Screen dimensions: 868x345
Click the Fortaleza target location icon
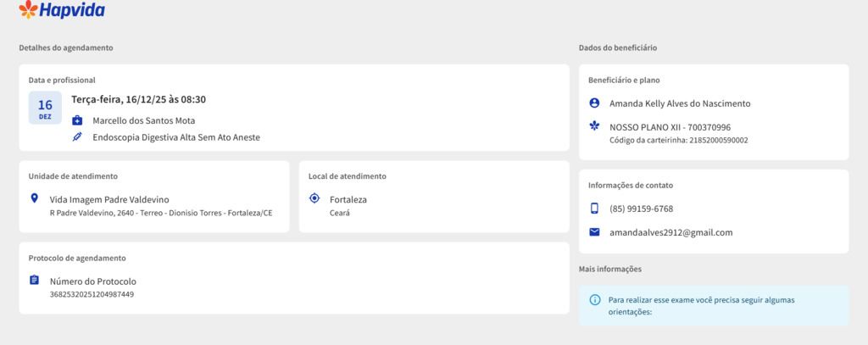314,198
